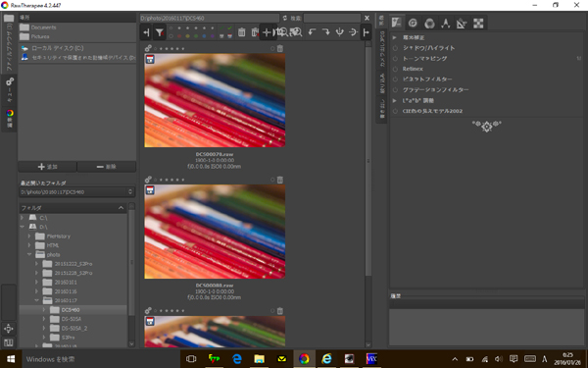Viewport: 588px width, 368px height.
Task: Show the trash contents icon in toolbar
Action: pos(242,32)
